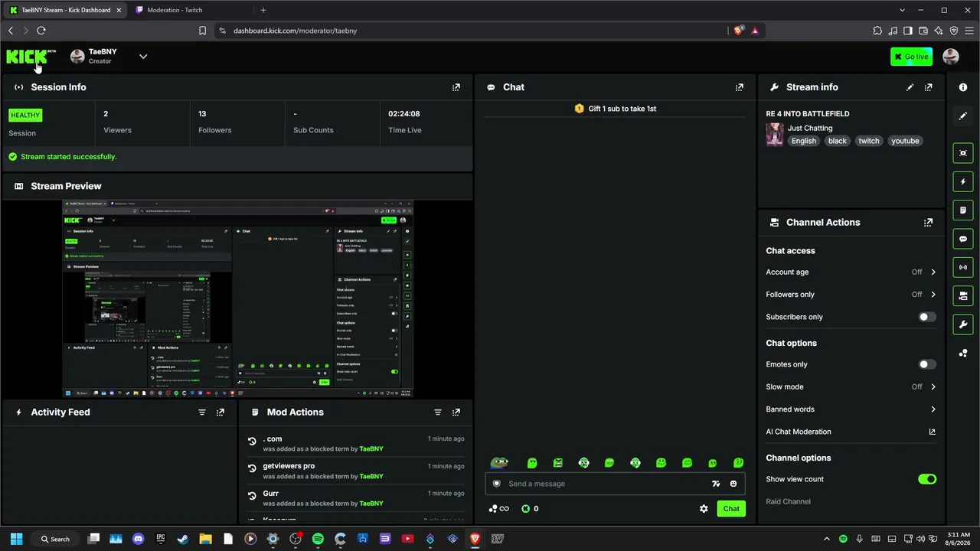Click the chat bubble sidebar icon
The height and width of the screenshot is (551, 980).
[x=963, y=239]
